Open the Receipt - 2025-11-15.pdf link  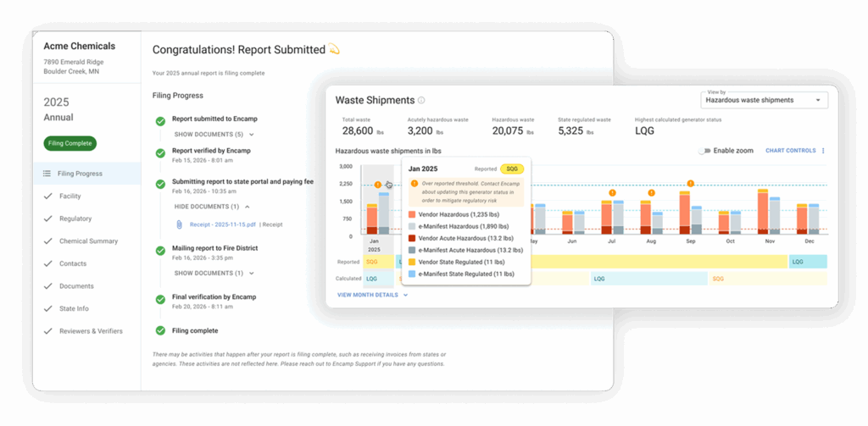pyautogui.click(x=223, y=224)
